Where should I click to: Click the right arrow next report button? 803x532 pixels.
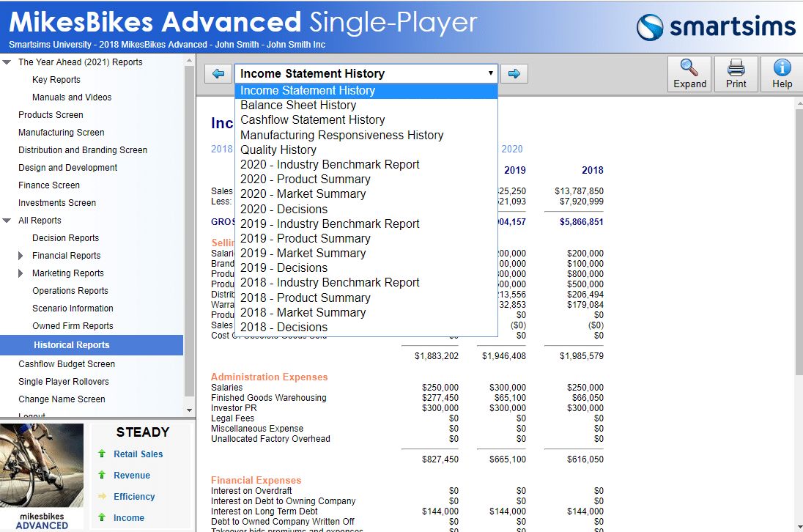pos(514,73)
